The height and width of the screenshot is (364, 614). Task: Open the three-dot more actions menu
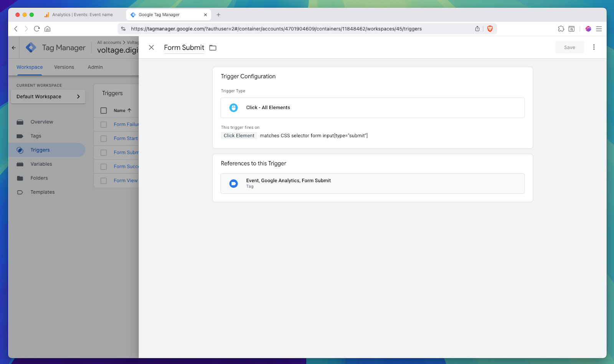click(594, 47)
